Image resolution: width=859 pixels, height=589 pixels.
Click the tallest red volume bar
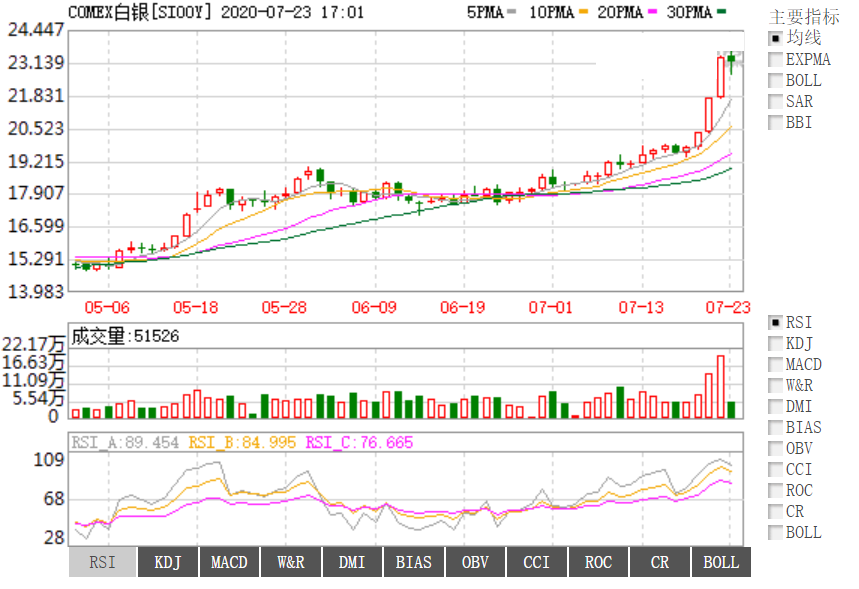click(x=720, y=386)
